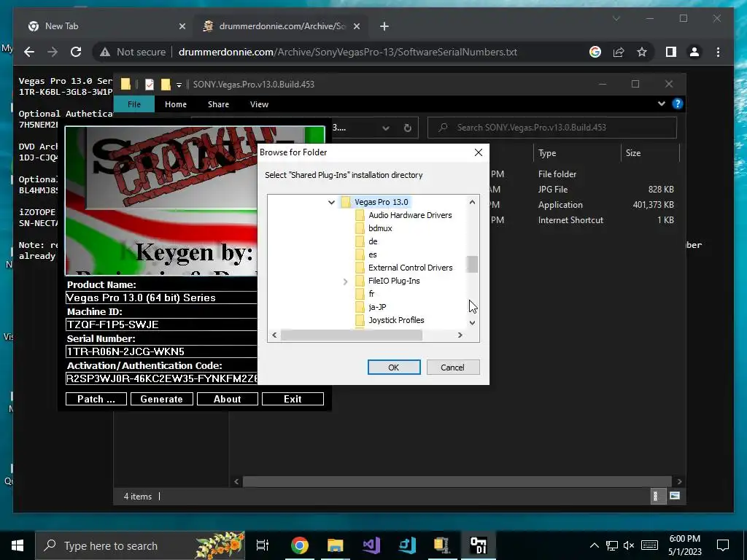Open the File menu in Explorer
Image resolution: width=747 pixels, height=560 pixels.
(134, 104)
